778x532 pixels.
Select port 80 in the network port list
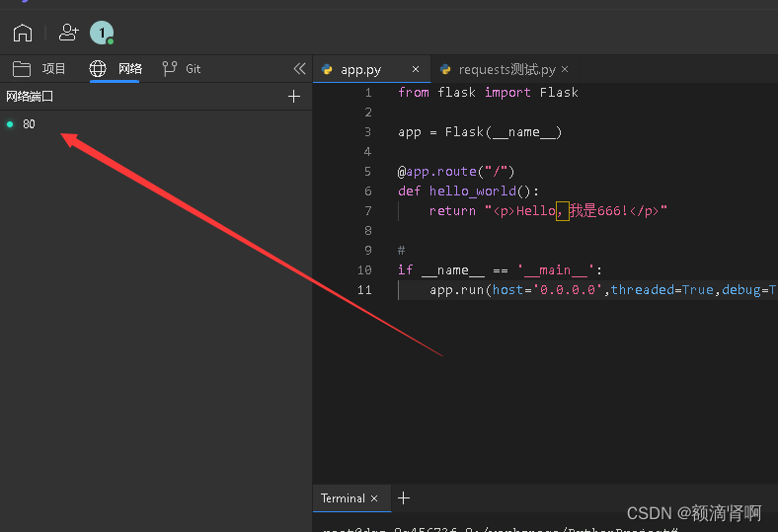30,124
